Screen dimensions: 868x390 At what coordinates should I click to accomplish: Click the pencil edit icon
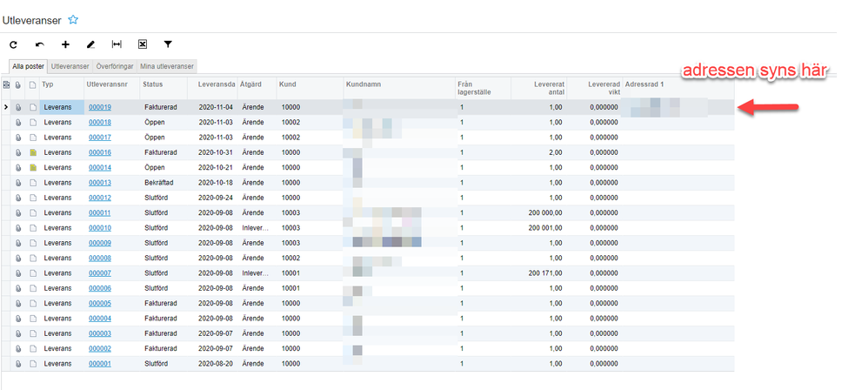coord(90,44)
